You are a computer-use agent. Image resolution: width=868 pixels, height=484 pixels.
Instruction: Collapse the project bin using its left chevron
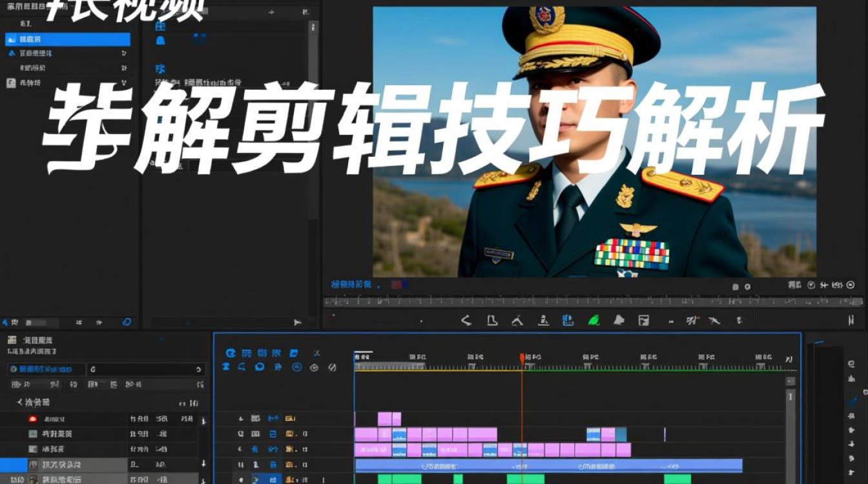pos(19,402)
